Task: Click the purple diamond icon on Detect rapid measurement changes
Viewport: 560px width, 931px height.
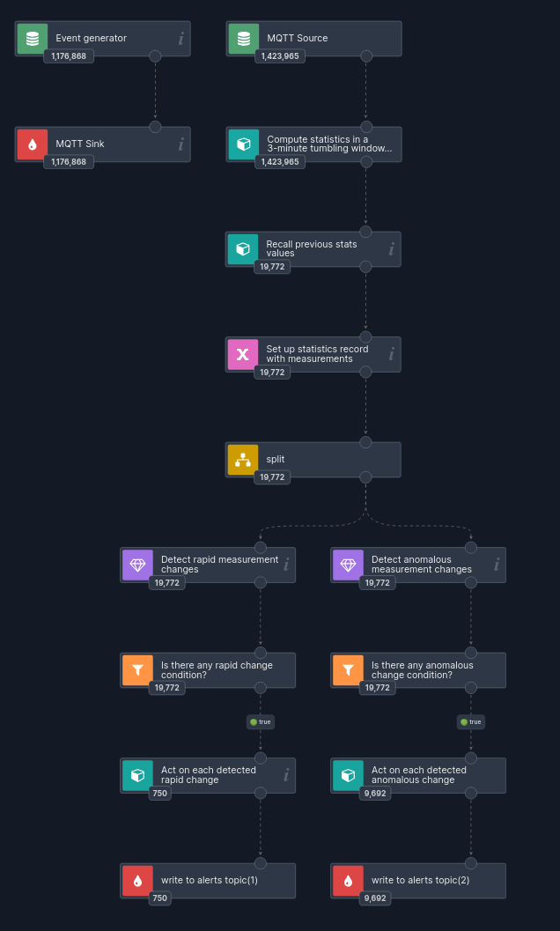Action: coord(137,565)
